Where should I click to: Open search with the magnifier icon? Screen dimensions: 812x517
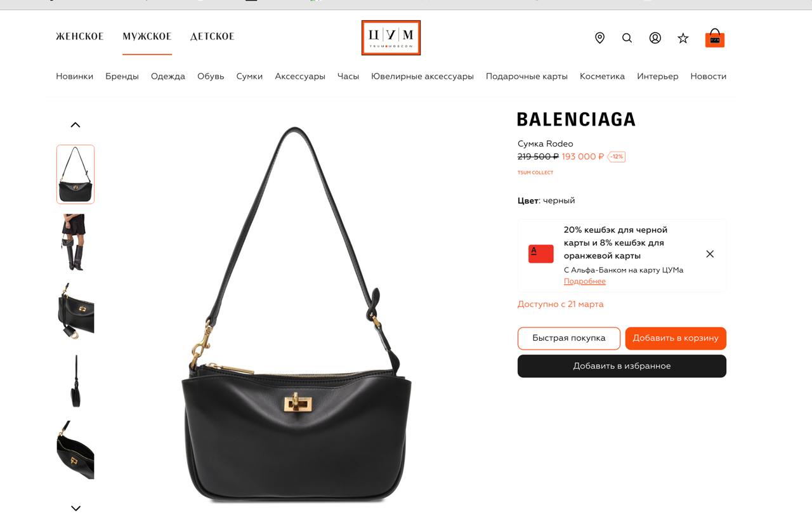(627, 38)
